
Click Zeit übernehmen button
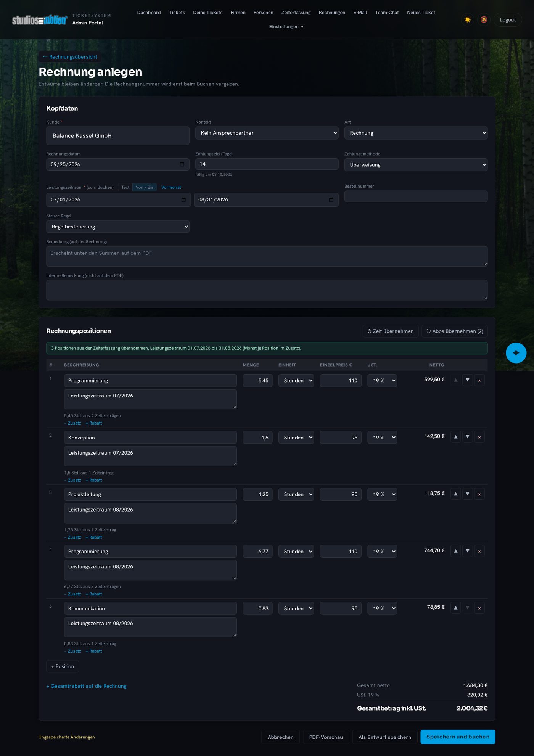[x=391, y=331]
